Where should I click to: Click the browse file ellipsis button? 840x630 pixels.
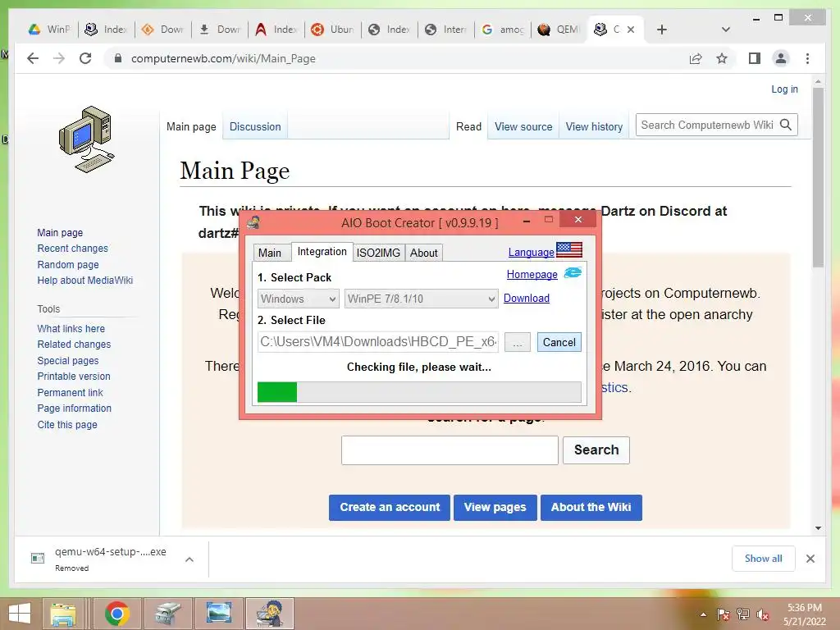(518, 342)
